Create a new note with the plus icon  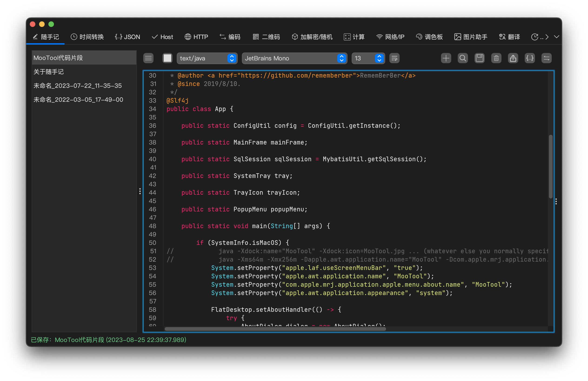click(446, 58)
